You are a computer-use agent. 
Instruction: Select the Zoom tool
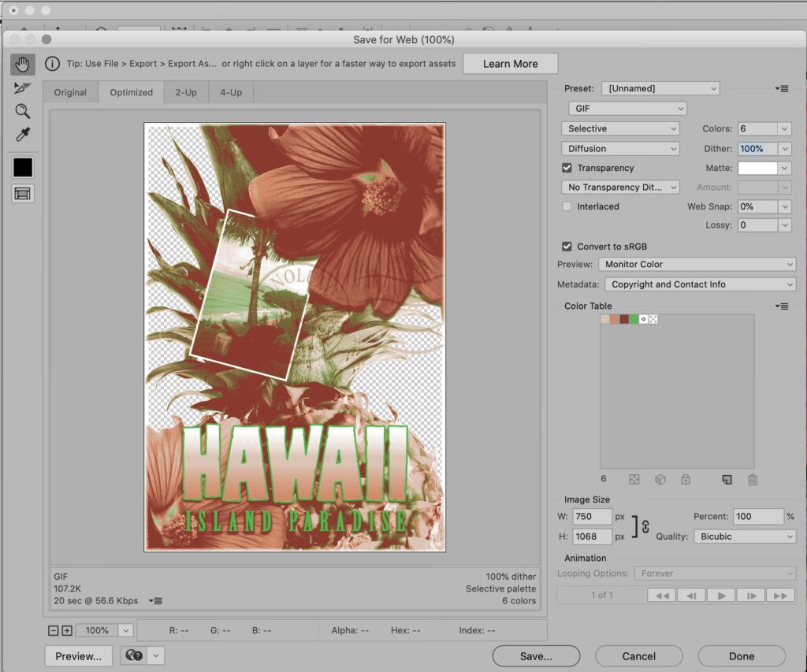click(22, 111)
